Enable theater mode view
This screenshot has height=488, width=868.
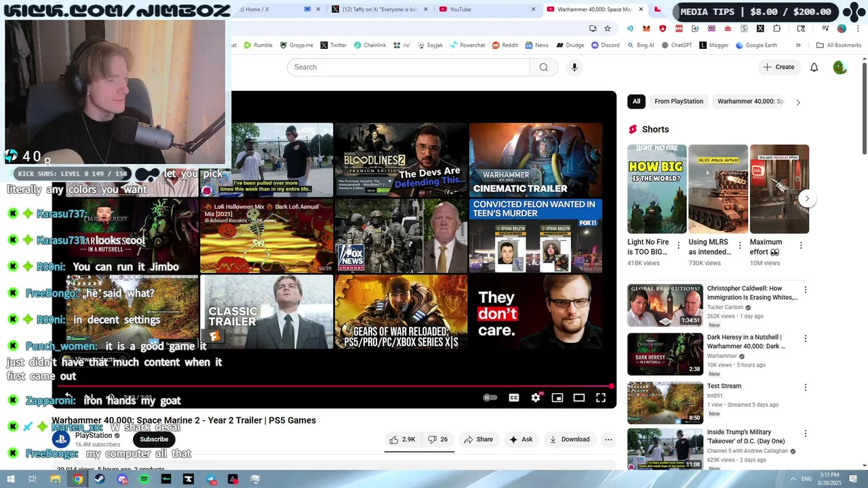click(x=579, y=398)
